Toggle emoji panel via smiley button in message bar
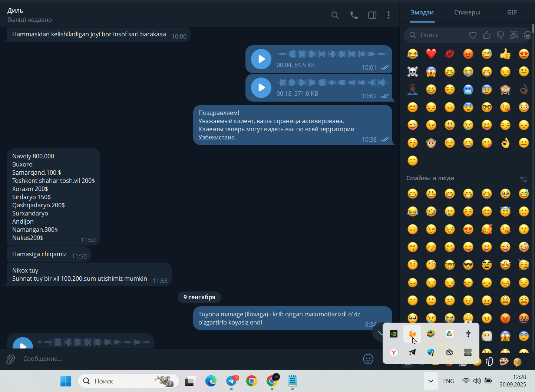The image size is (535, 392). [368, 359]
